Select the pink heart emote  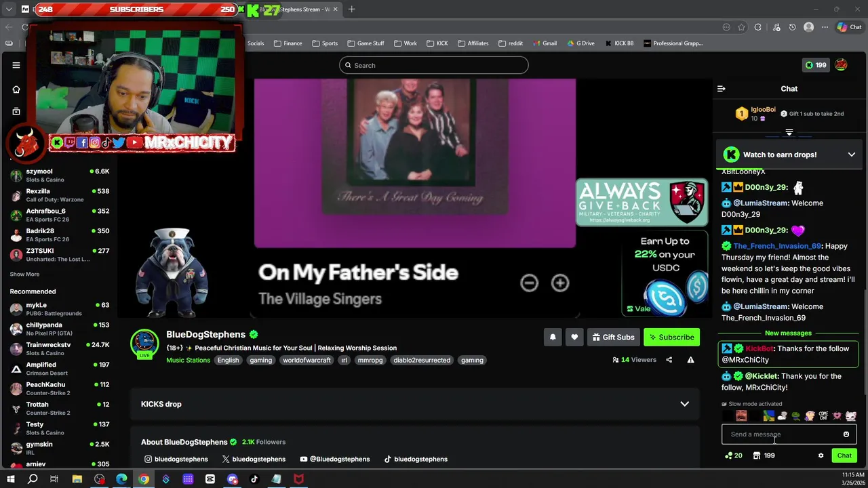(x=837, y=416)
